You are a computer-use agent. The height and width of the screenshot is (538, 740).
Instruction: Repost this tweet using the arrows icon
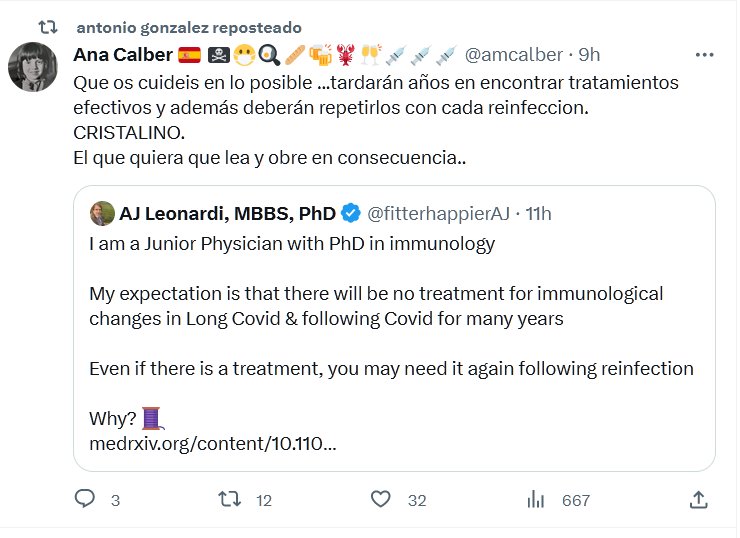(x=231, y=499)
